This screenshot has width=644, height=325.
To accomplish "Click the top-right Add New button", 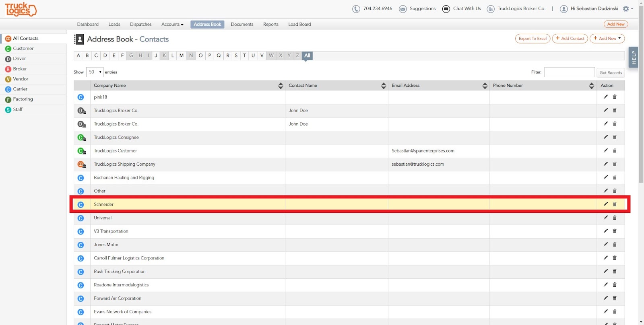I will [616, 24].
